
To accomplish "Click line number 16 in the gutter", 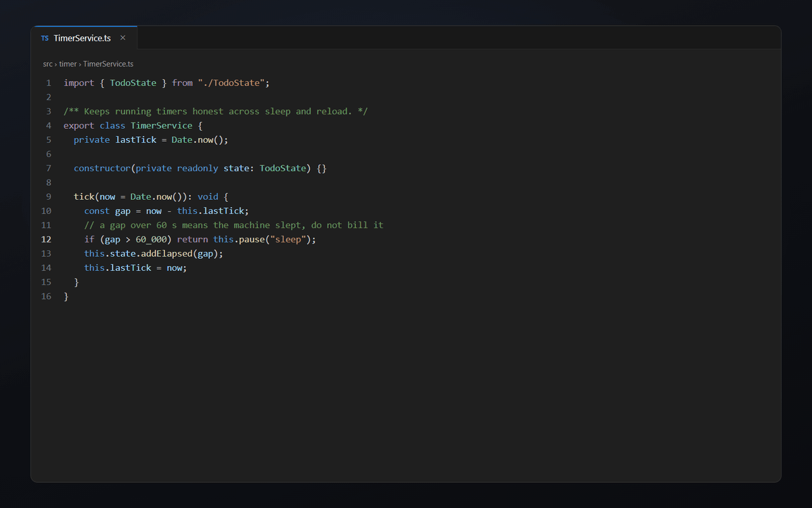I will point(46,296).
